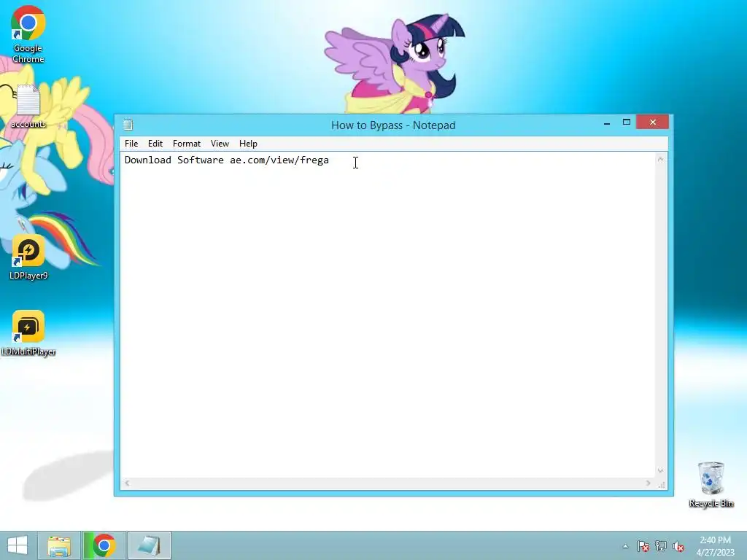Open the LDMultiPlayer desktop shortcut
Screen dimensions: 747x560
tap(28, 333)
